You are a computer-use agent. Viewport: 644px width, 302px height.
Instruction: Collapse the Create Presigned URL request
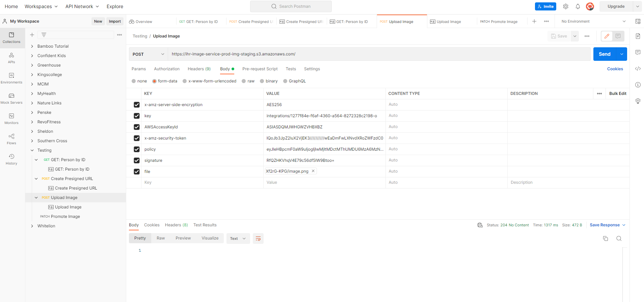(36, 179)
